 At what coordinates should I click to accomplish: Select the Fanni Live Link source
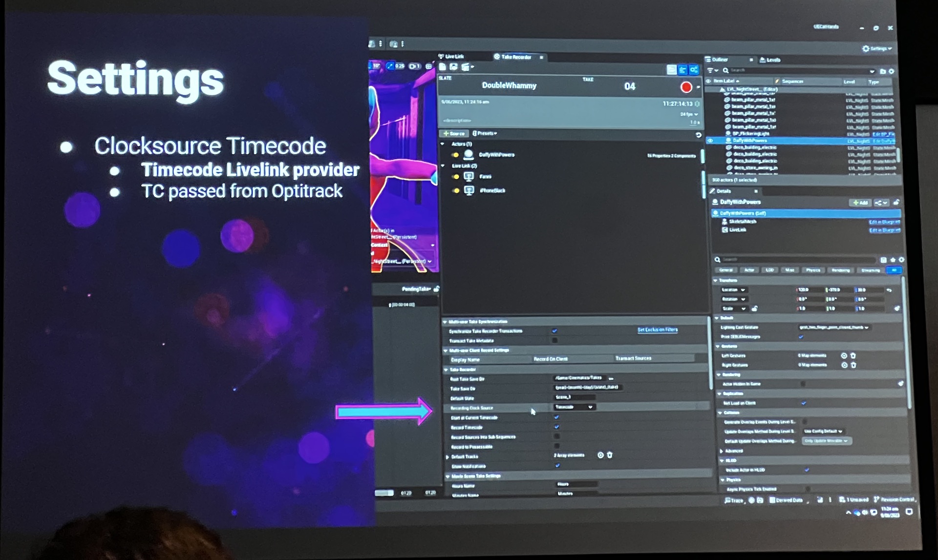[x=485, y=177]
